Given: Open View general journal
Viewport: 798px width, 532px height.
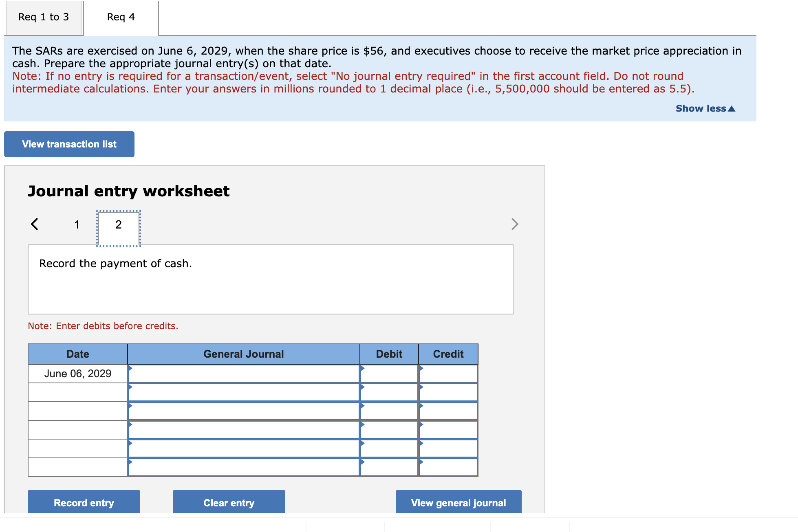Looking at the screenshot, I should (458, 503).
